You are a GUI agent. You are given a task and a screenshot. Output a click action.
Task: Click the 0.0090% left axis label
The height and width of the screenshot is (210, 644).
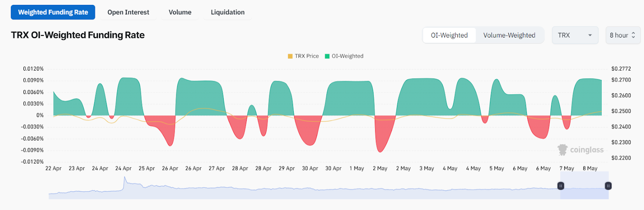(33, 81)
